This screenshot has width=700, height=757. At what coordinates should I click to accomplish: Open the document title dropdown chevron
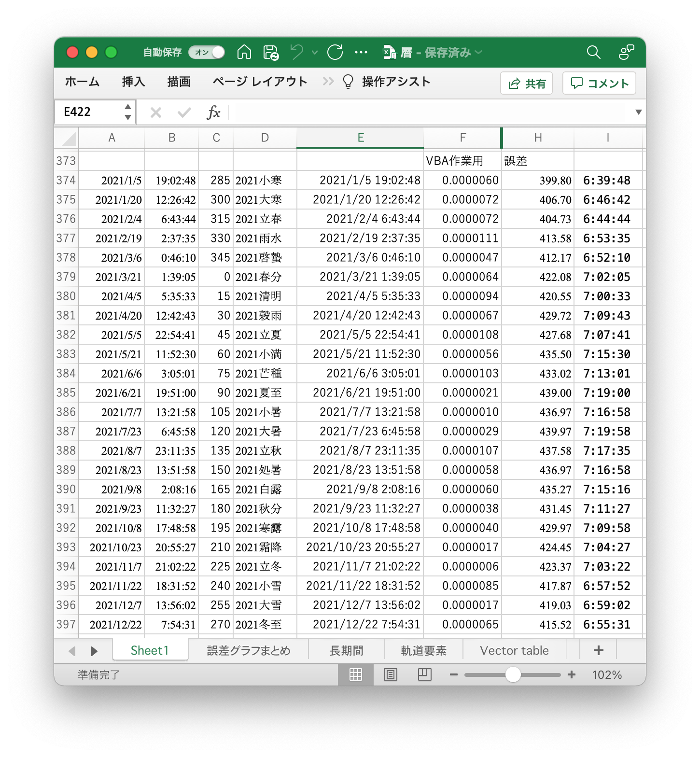(x=478, y=52)
